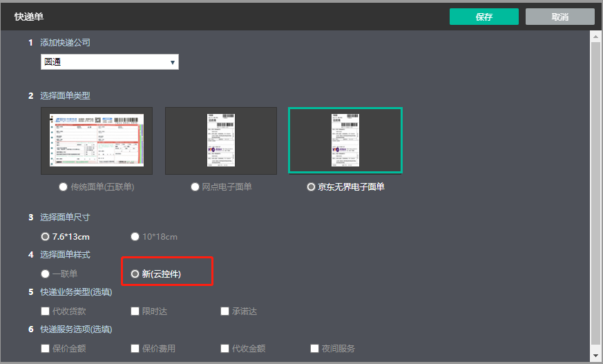Choose the 传统面单(五联单) radio button
603x364 pixels.
coord(63,186)
